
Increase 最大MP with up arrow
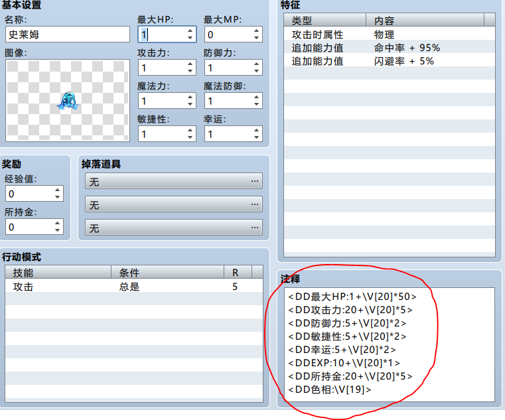tap(256, 31)
